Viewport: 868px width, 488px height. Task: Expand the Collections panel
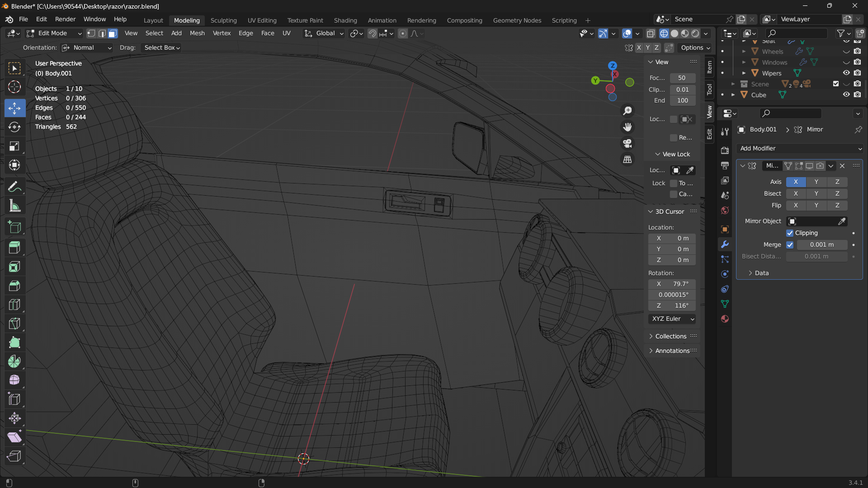click(x=670, y=336)
